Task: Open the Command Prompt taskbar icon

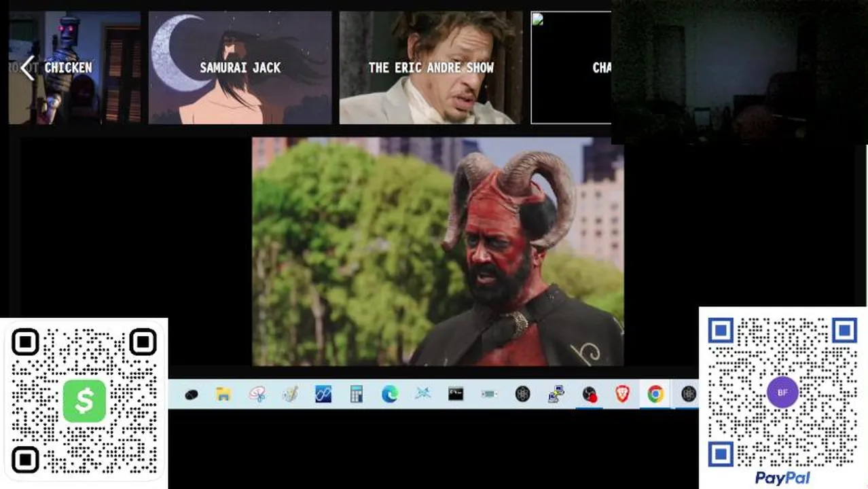Action: pos(456,394)
